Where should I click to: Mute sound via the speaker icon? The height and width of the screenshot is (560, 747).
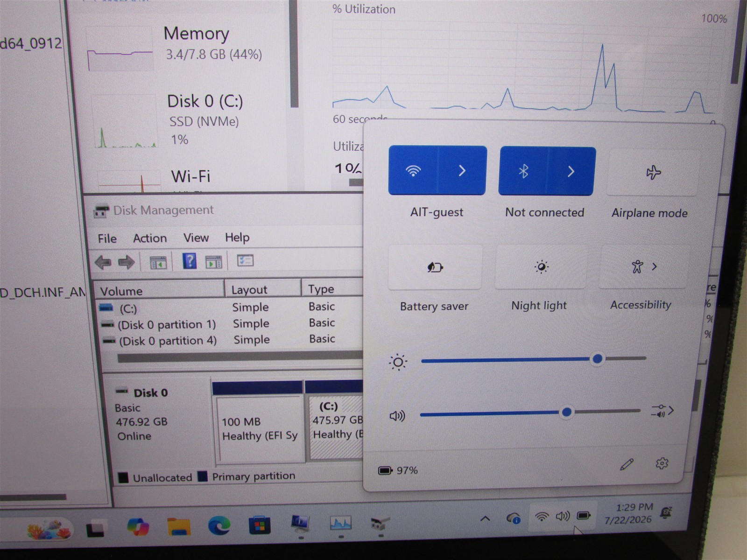397,415
